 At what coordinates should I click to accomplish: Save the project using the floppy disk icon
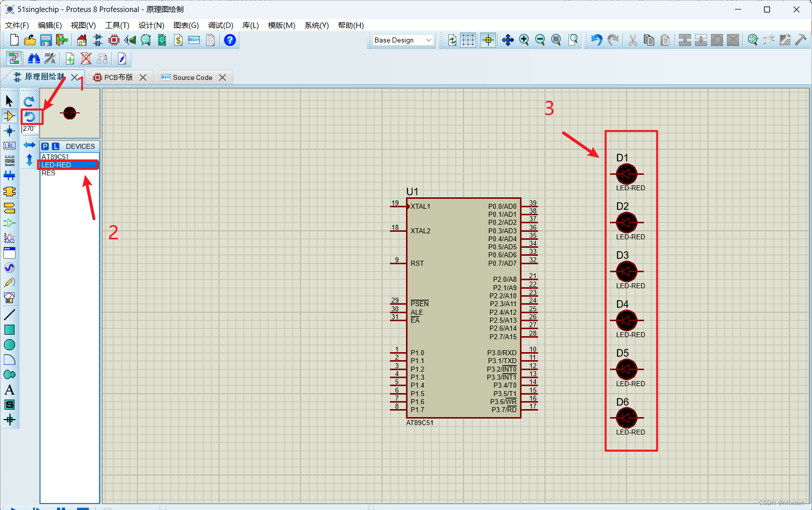(46, 40)
